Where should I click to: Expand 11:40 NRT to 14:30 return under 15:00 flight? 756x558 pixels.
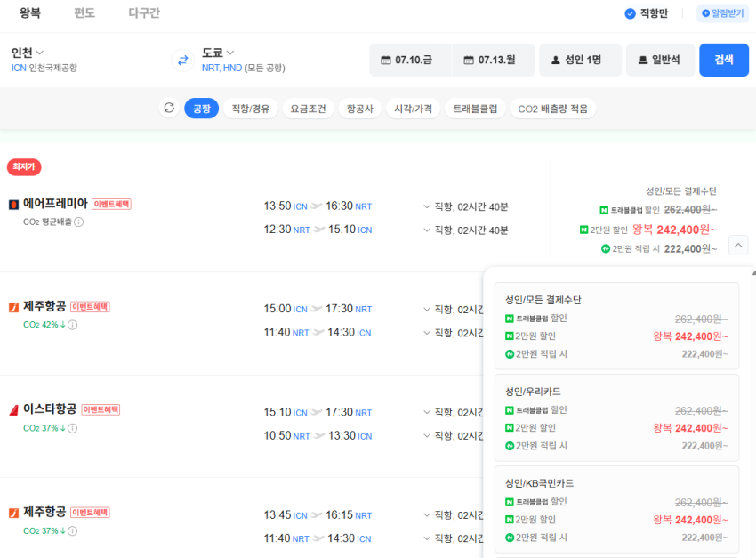tap(427, 333)
